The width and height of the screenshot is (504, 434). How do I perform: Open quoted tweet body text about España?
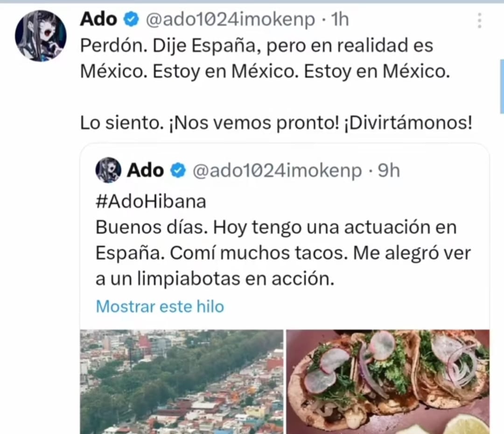click(283, 252)
